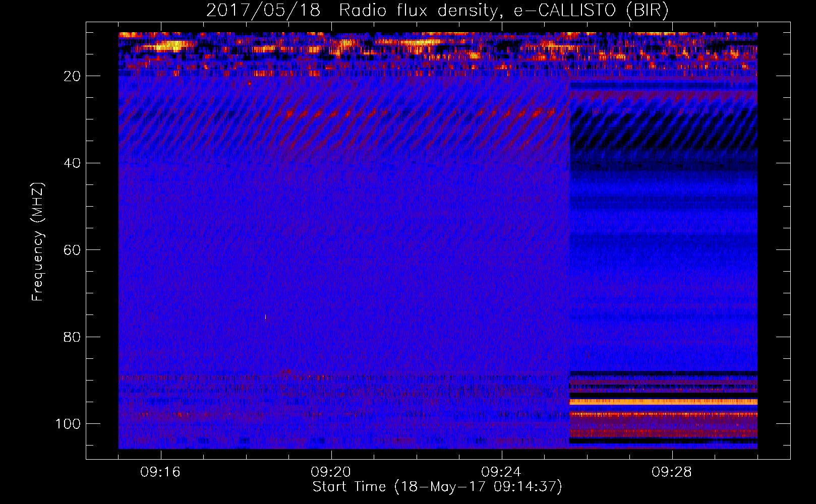816x504 pixels.
Task: Select the 'Frequency (MHZ)' axis label
Action: click(x=38, y=241)
